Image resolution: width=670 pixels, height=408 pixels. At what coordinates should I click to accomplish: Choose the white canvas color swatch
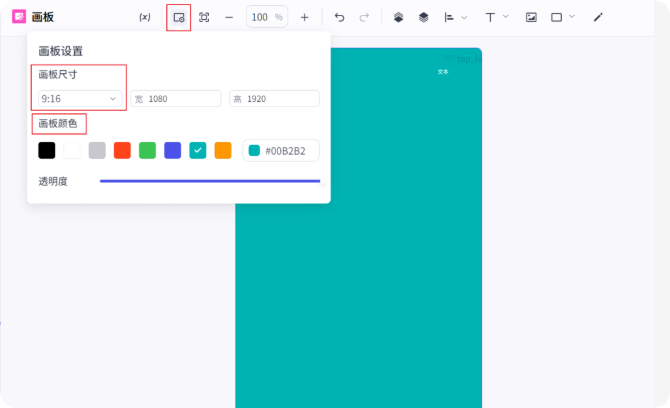[x=72, y=150]
